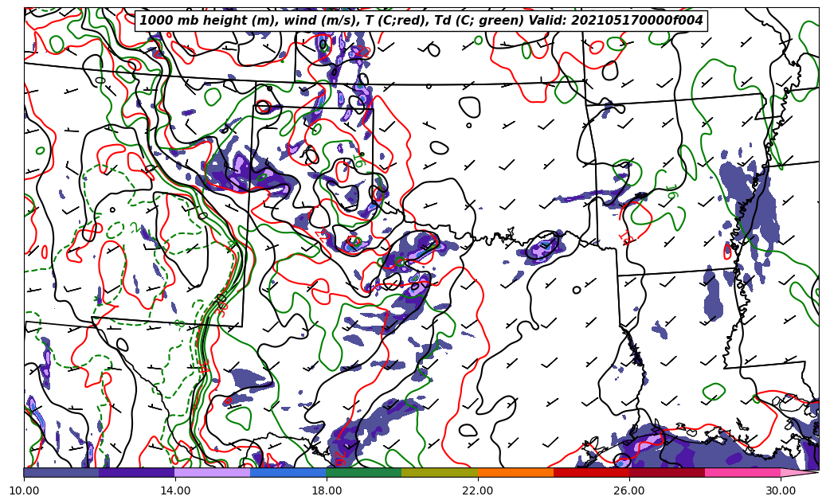This screenshot has height=504, width=826.
Task: Click the 22.00 colorbar tick label
Action: [478, 490]
